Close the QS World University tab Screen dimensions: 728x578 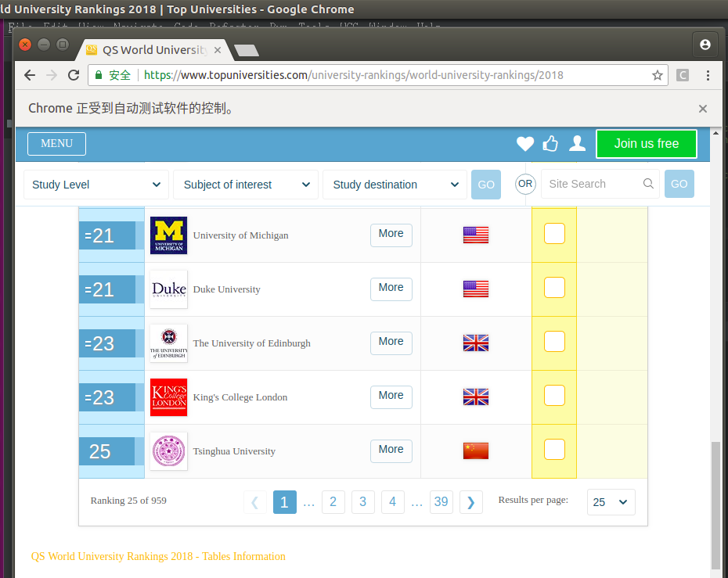(x=218, y=50)
